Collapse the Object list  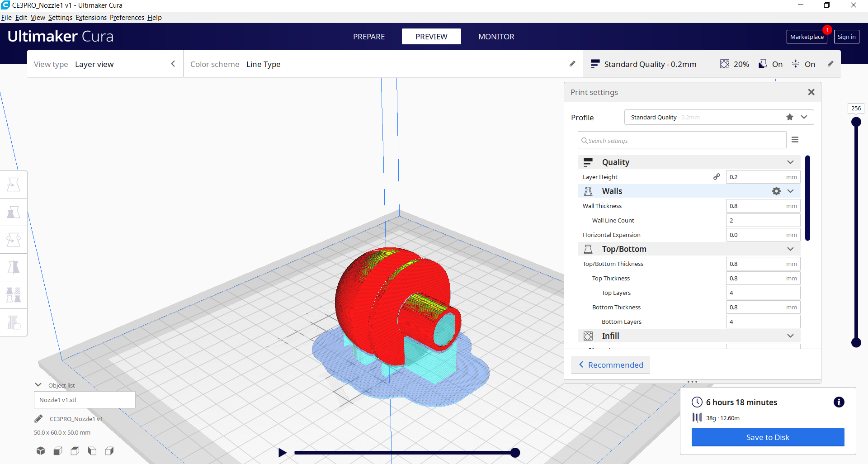[x=38, y=385]
